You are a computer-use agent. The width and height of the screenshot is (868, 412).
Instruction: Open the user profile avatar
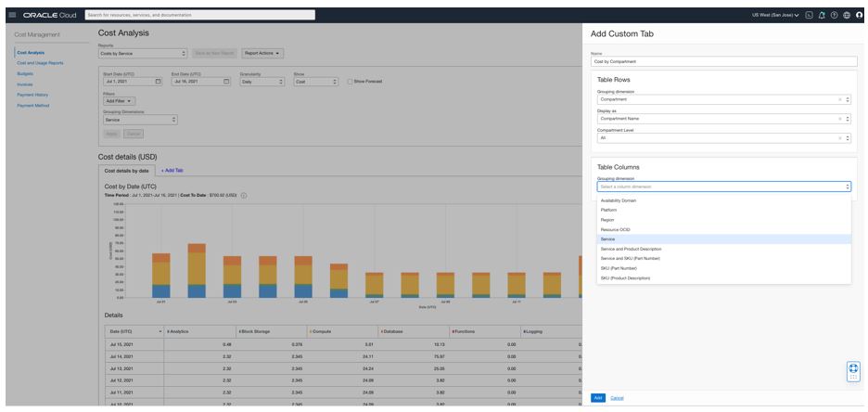click(859, 15)
